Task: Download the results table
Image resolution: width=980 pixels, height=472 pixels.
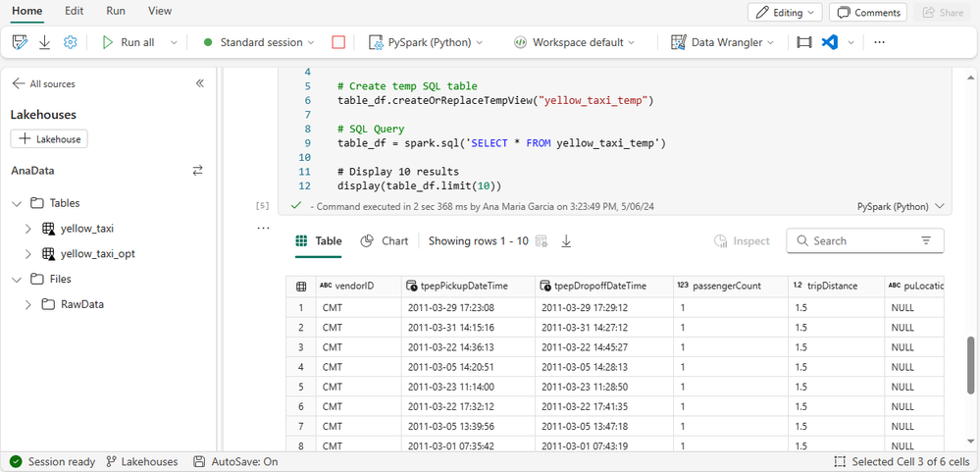Action: pos(566,241)
